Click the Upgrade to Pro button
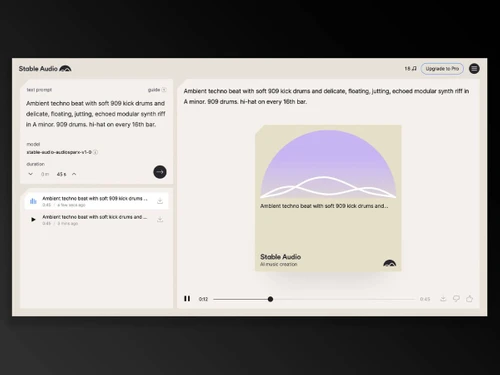500x375 pixels. click(442, 69)
